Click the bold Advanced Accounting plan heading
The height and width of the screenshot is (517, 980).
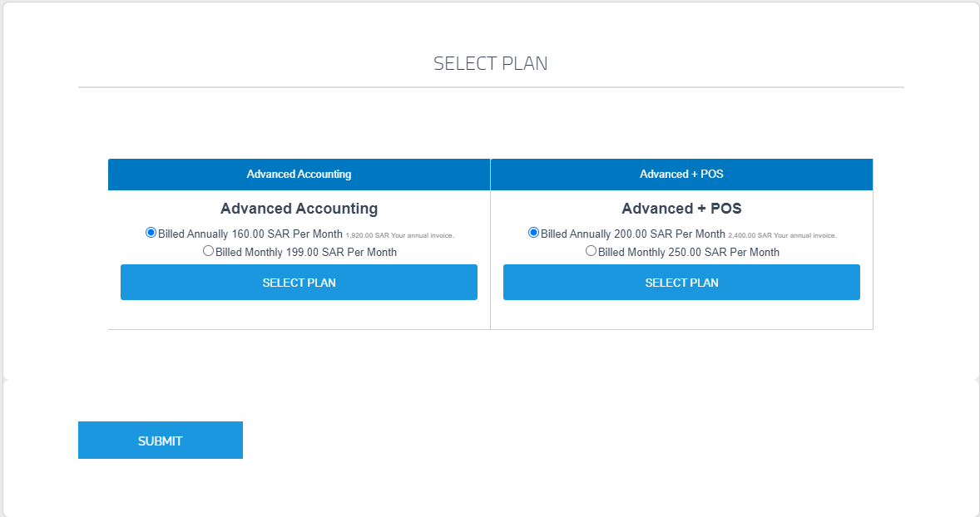299,209
